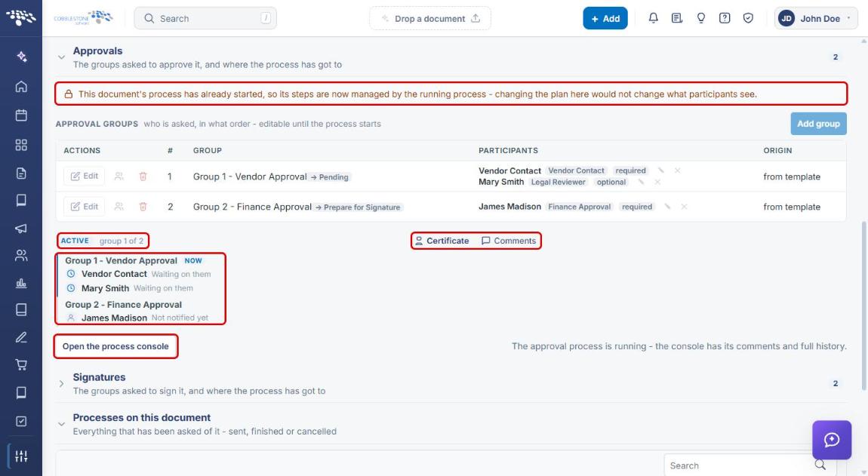The width and height of the screenshot is (868, 476).
Task: Click Drop a document upload area
Action: coord(430,18)
